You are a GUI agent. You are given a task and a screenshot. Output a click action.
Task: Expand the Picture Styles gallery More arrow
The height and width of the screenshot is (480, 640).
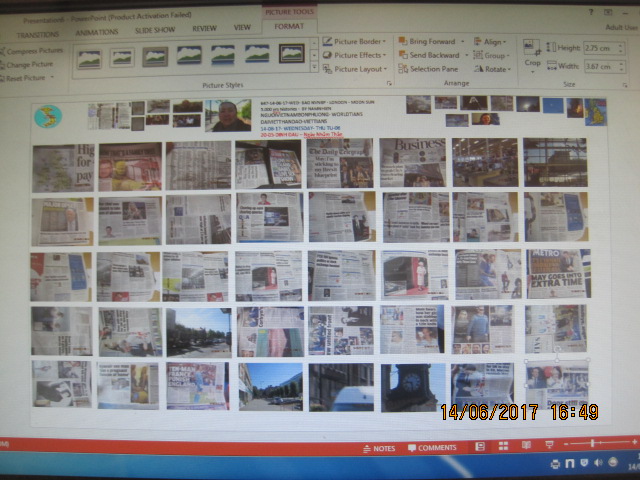tap(314, 67)
